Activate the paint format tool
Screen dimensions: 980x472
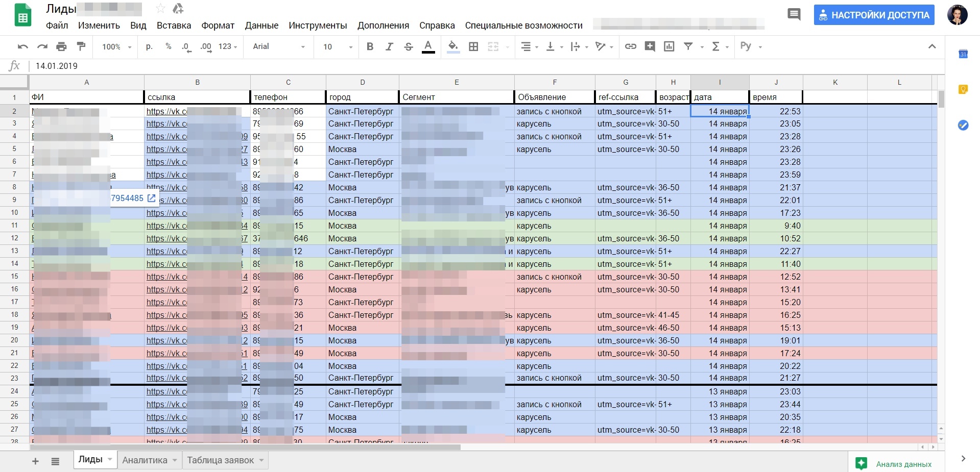coord(81,46)
